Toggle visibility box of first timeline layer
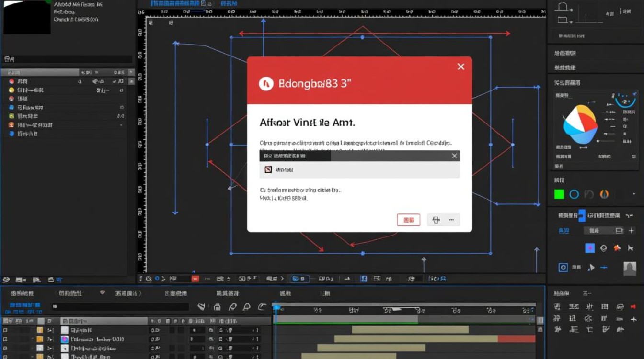This screenshot has height=359, width=644. [x=5, y=330]
